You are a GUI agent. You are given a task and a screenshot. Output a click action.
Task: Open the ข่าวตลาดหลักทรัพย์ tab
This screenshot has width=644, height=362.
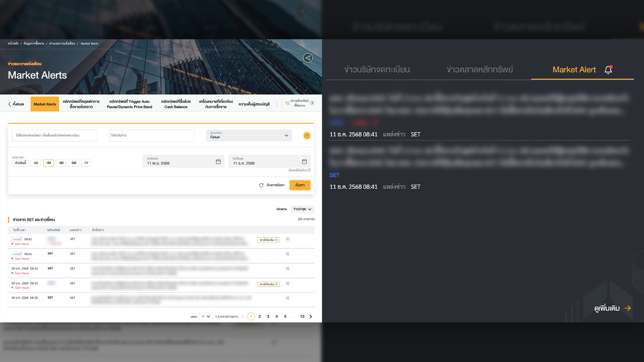coord(480,70)
